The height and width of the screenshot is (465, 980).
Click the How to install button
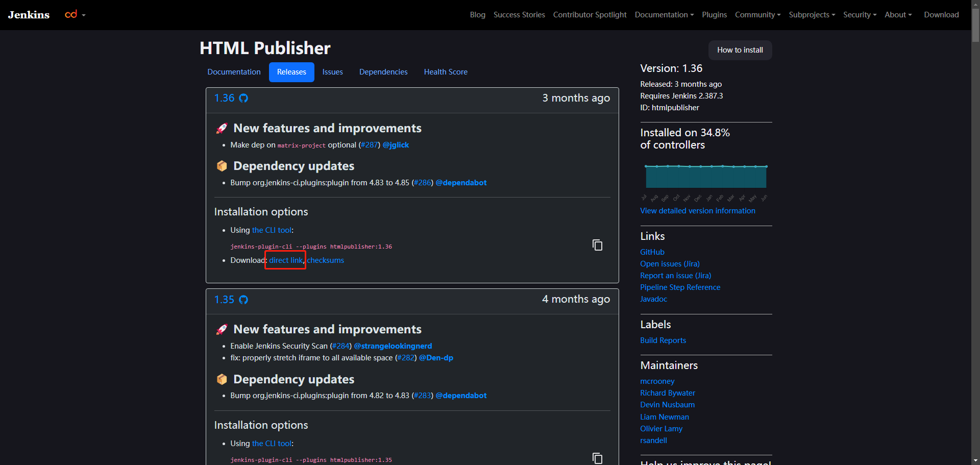point(740,50)
